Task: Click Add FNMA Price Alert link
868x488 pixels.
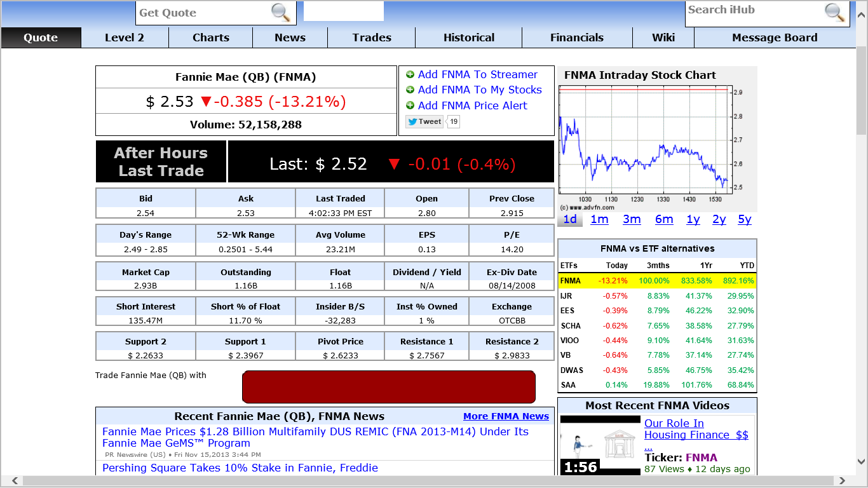Action: click(472, 105)
